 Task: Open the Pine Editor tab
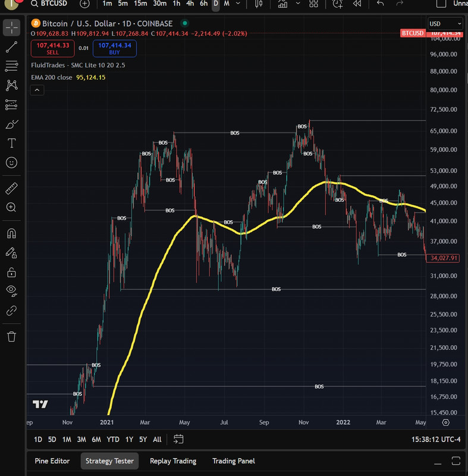point(52,461)
